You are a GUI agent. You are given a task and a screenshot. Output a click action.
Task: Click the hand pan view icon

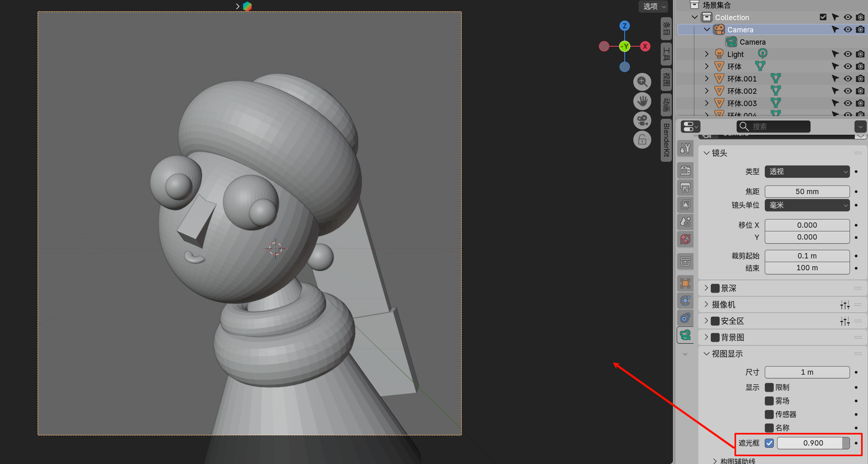click(x=642, y=101)
